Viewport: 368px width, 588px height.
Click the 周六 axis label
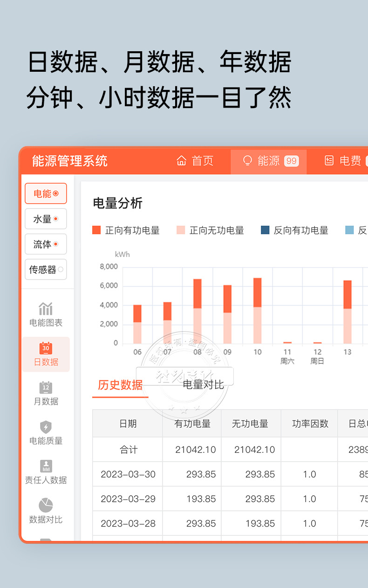coord(287,361)
